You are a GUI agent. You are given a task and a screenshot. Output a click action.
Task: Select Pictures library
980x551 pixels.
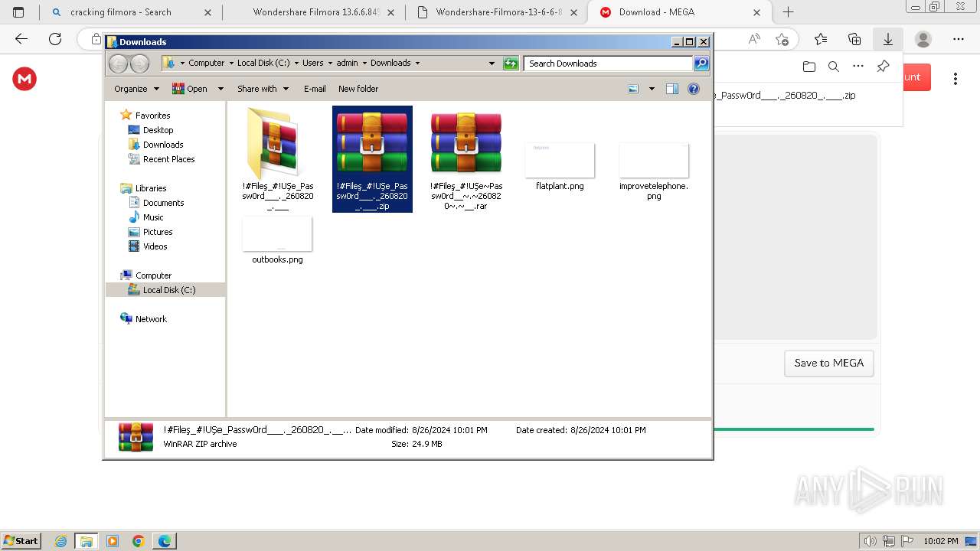click(x=158, y=232)
